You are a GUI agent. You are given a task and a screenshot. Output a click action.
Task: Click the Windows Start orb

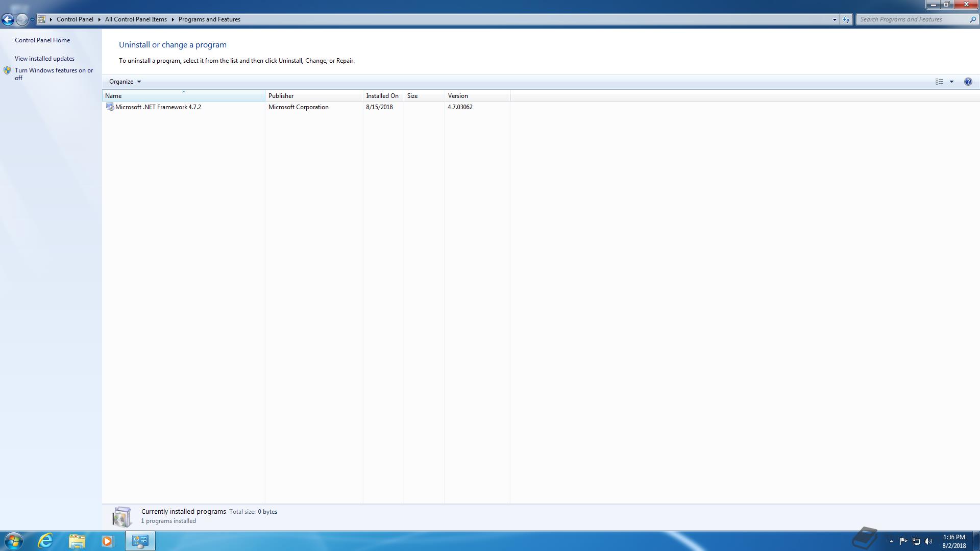[x=14, y=541]
